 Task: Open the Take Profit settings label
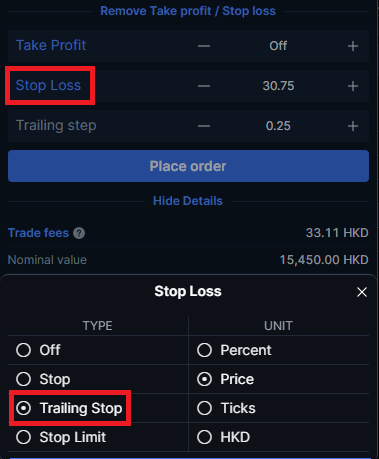[51, 45]
